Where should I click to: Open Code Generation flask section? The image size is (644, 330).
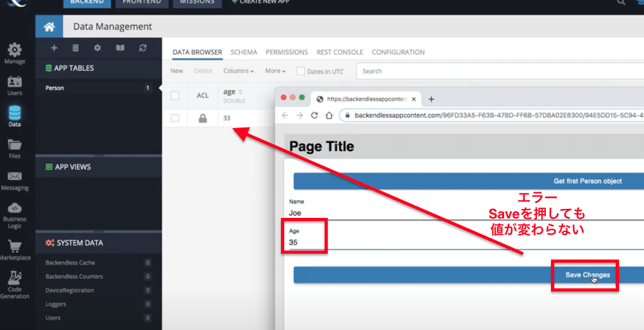[x=14, y=286]
